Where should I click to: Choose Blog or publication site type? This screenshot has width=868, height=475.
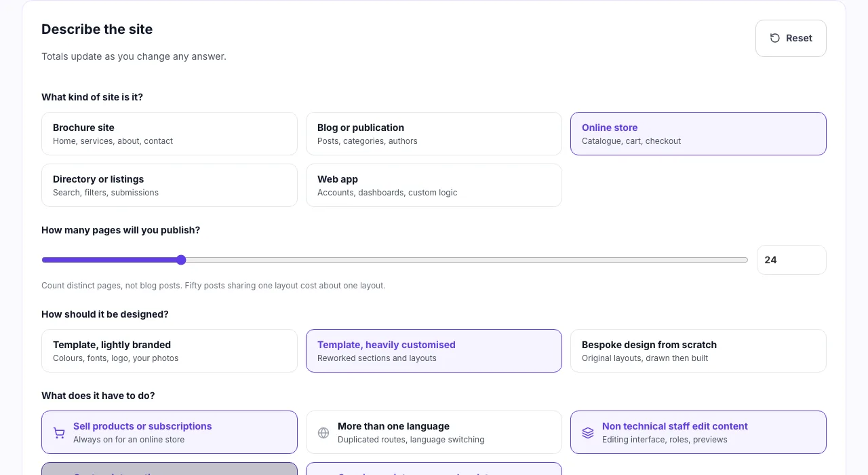(434, 134)
